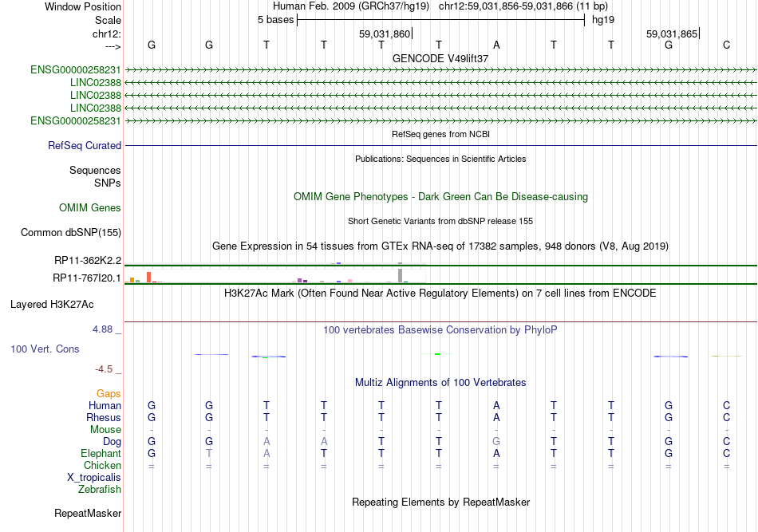Select the Scale track label
Screen dimensions: 758x532
pyautogui.click(x=108, y=20)
